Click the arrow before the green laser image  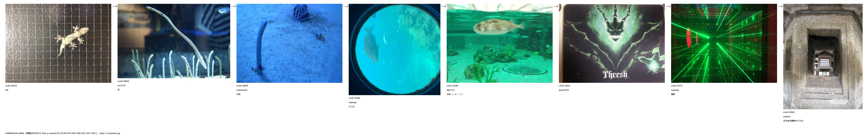click(668, 6)
